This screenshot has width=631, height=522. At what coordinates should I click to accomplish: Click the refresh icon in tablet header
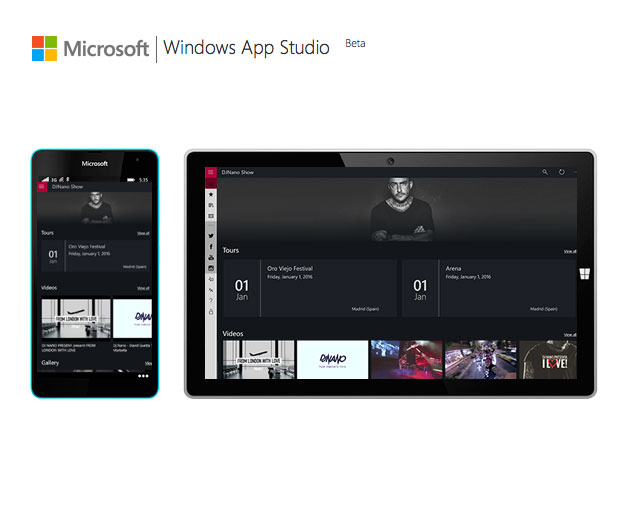pos(562,172)
